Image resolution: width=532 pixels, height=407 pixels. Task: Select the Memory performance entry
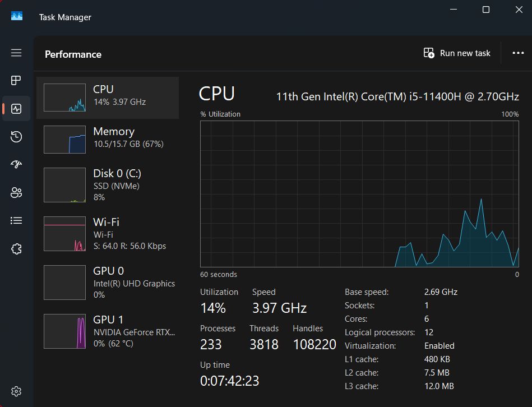(108, 139)
